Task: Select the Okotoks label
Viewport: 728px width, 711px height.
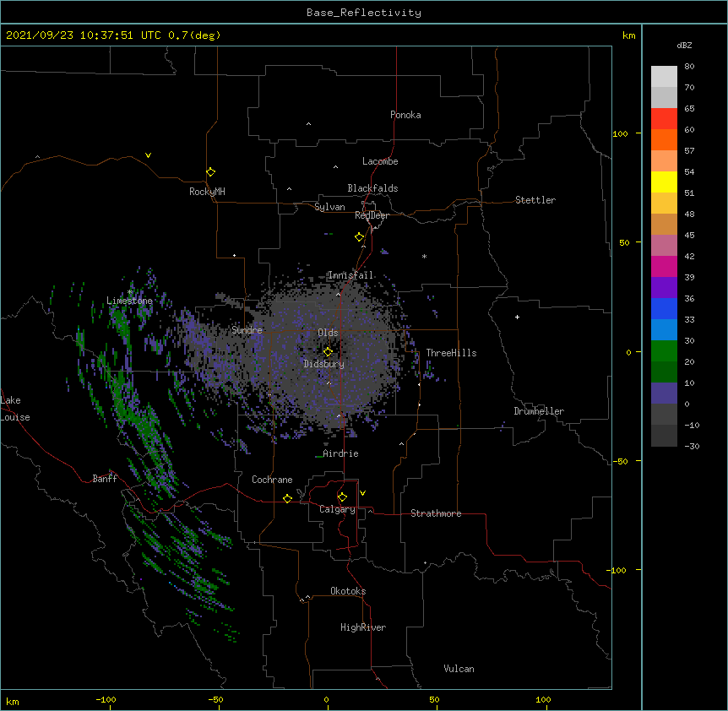Action: coord(348,591)
